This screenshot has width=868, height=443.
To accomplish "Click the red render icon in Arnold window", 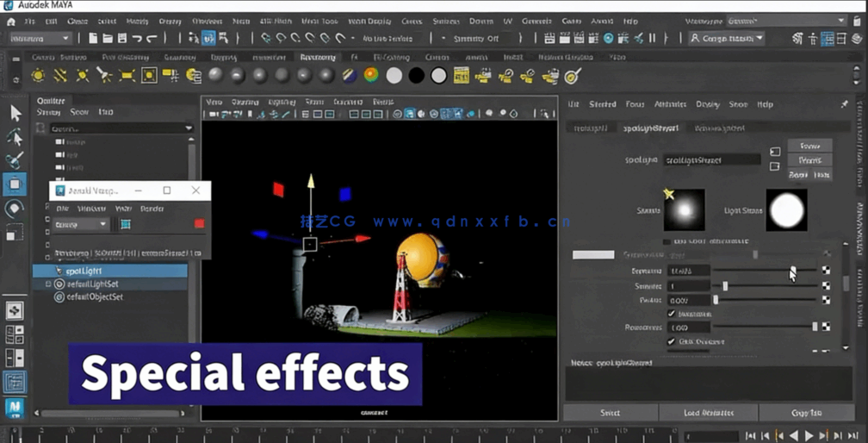I will [x=199, y=224].
